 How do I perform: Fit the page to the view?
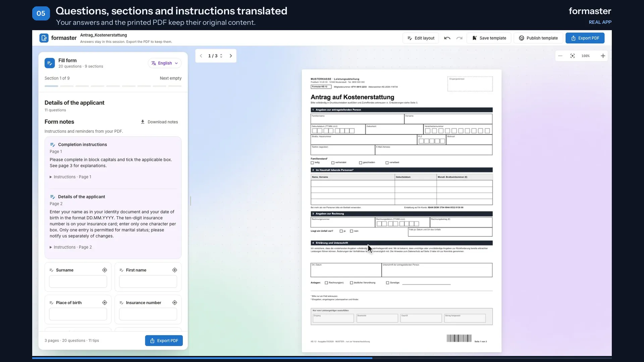(x=573, y=56)
